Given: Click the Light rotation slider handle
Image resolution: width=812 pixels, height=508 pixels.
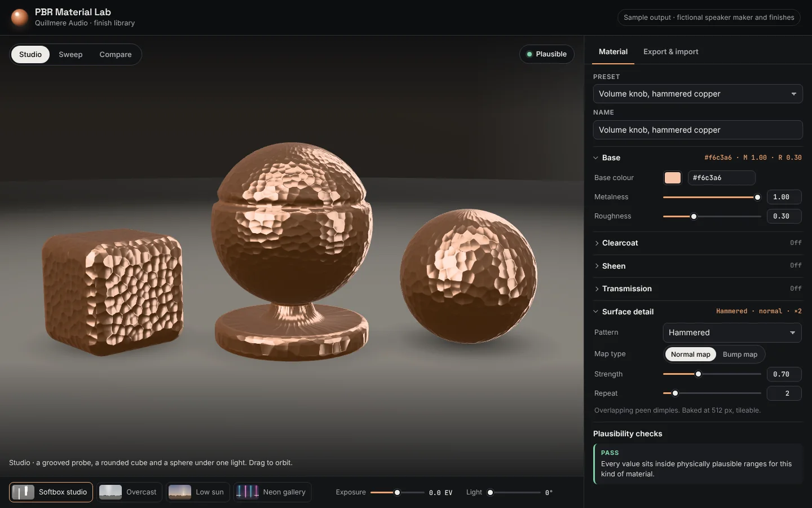Looking at the screenshot, I should pyautogui.click(x=490, y=493).
